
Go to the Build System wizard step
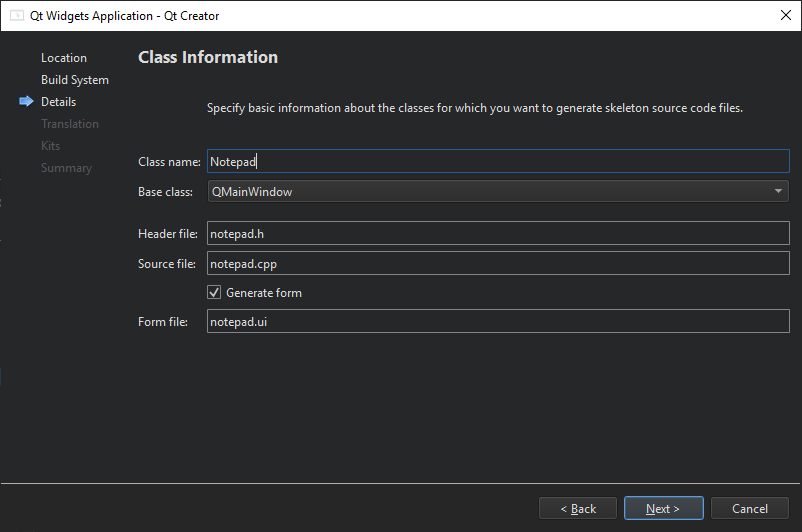(x=75, y=80)
